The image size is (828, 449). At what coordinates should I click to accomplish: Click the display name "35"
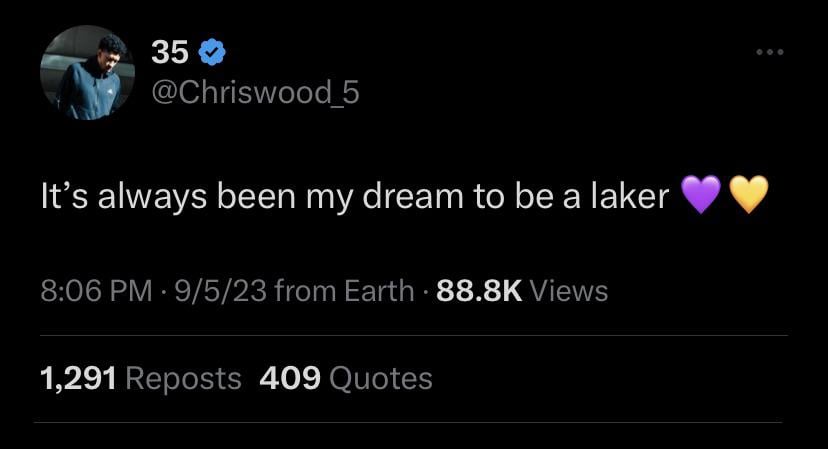170,53
